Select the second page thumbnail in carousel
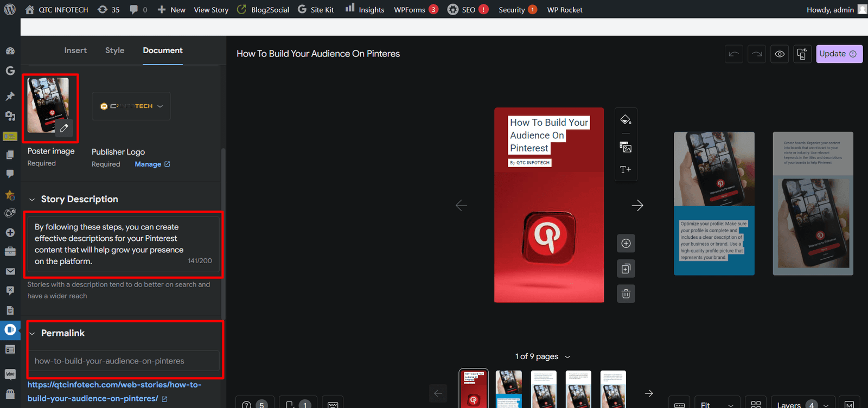This screenshot has width=868, height=408. (509, 389)
